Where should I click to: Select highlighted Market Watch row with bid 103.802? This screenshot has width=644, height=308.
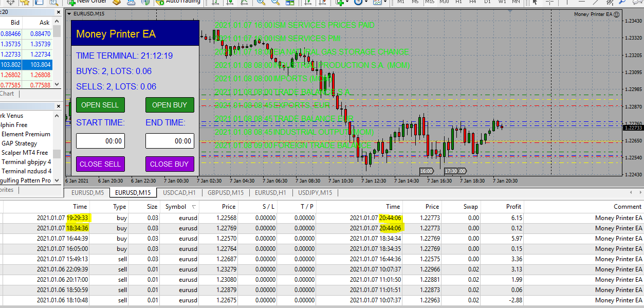click(26, 65)
